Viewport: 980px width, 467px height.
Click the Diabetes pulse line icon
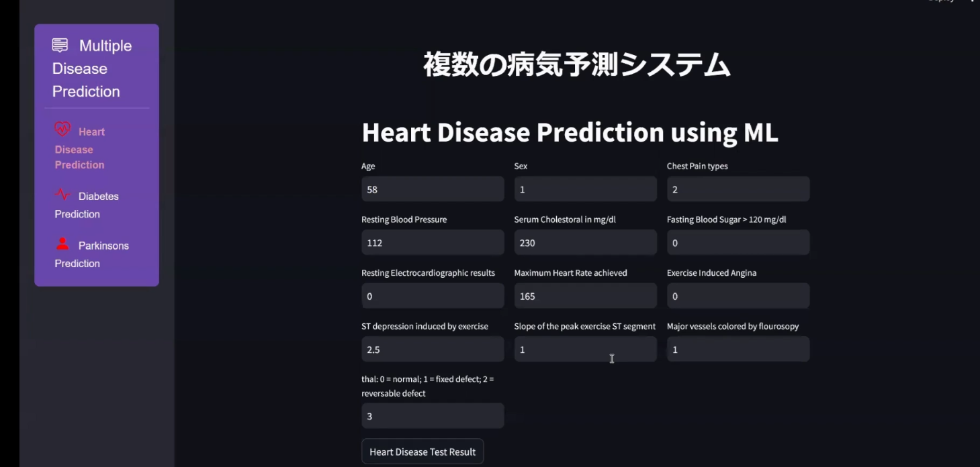62,195
